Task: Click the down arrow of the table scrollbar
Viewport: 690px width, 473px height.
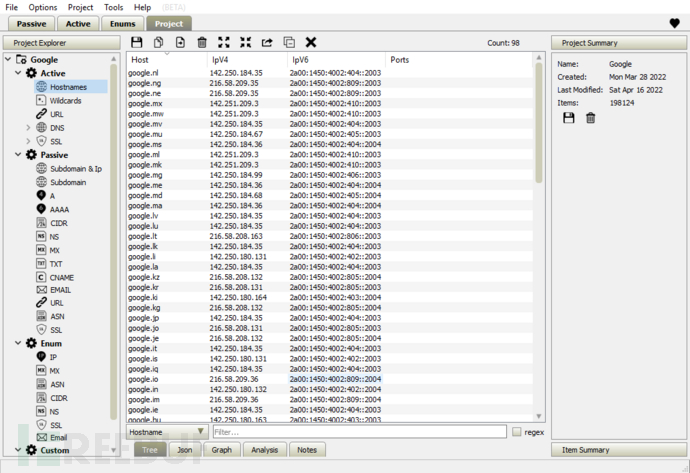Action: [x=539, y=416]
